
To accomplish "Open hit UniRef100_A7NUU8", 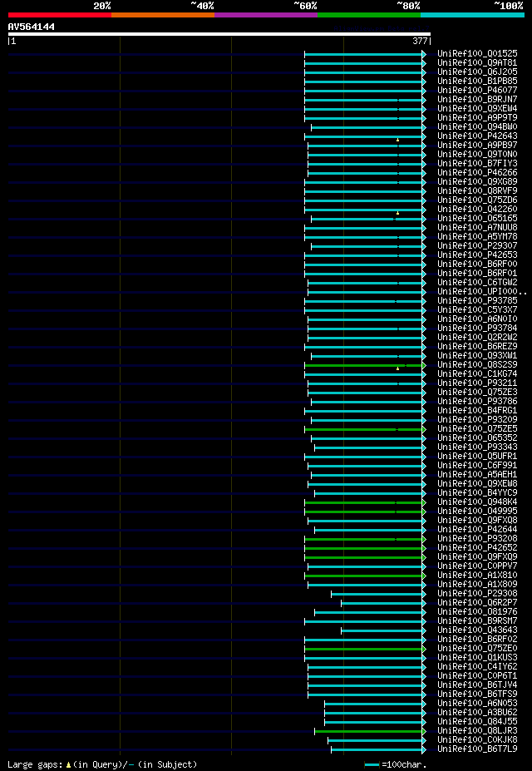I will [x=477, y=227].
